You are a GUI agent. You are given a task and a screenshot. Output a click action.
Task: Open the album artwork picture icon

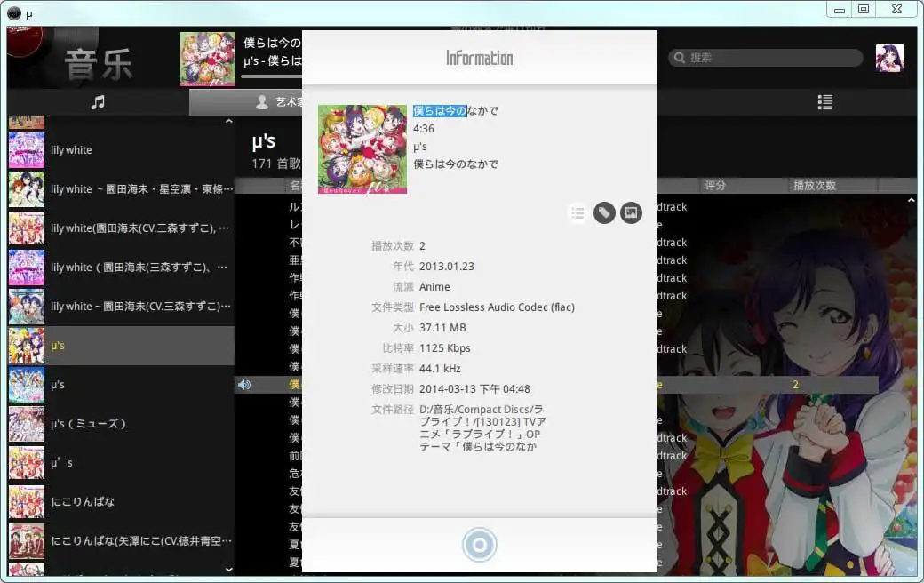(631, 212)
